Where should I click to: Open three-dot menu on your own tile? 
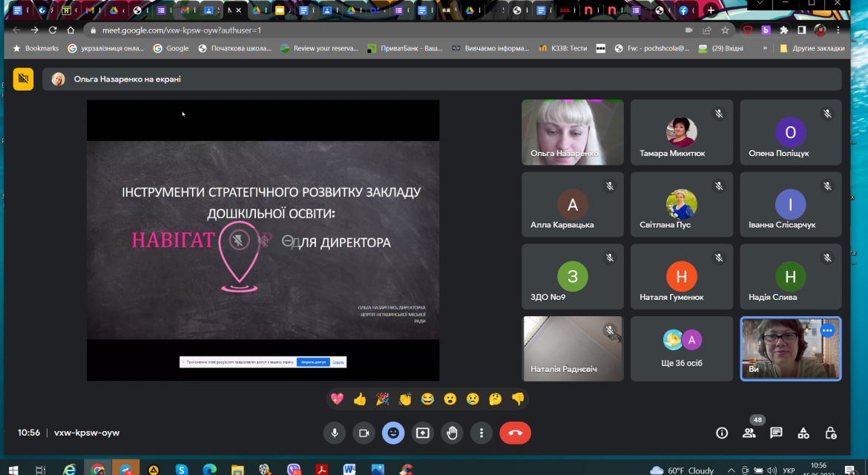pyautogui.click(x=827, y=330)
